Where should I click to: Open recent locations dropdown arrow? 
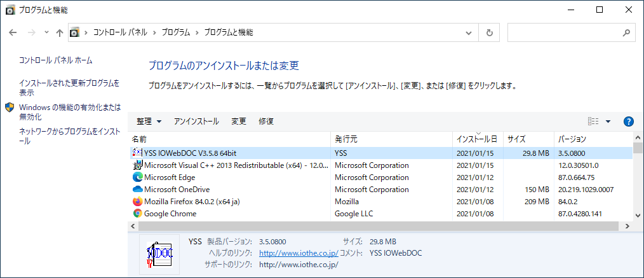[x=46, y=32]
